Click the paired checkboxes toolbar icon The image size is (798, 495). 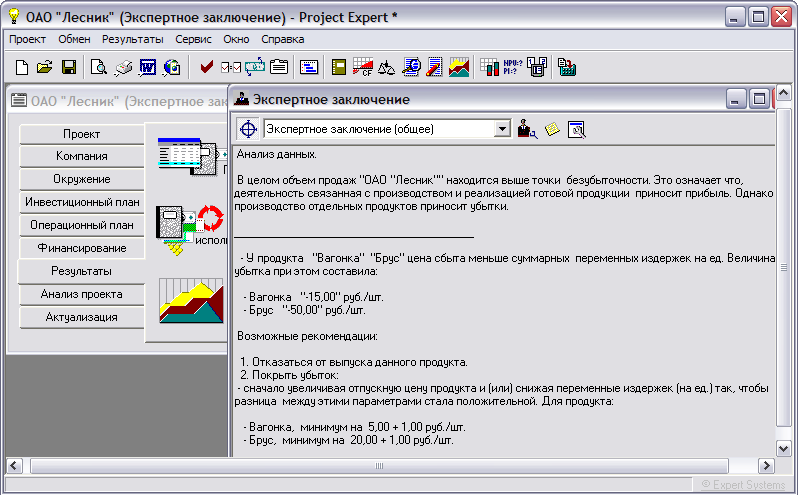[x=231, y=67]
